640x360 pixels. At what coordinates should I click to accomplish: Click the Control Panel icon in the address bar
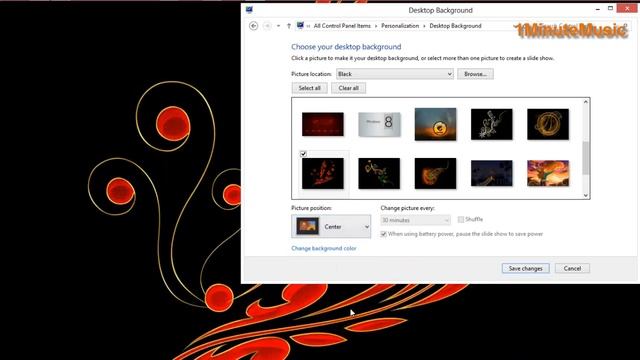pos(300,25)
